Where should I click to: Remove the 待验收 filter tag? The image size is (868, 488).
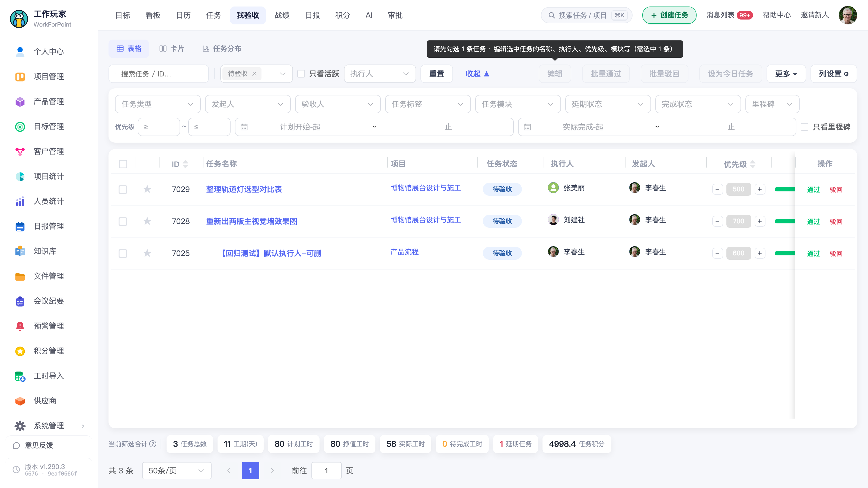tap(254, 74)
